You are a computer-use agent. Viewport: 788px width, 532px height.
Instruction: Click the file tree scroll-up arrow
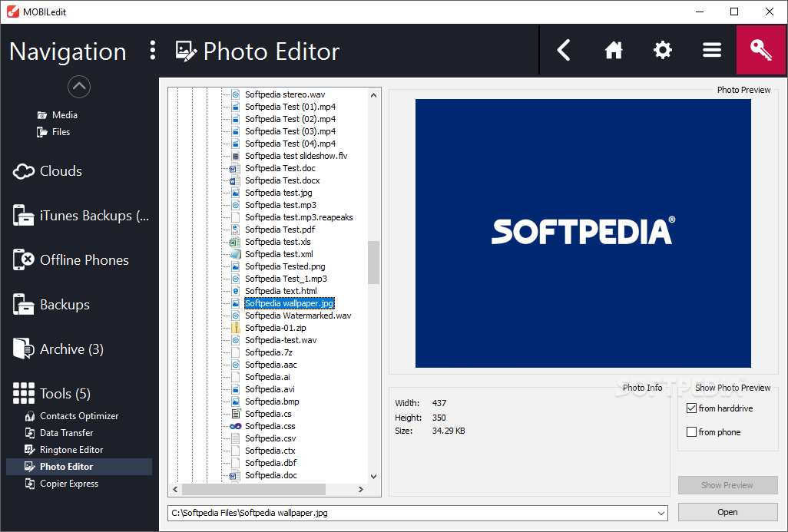tap(373, 95)
